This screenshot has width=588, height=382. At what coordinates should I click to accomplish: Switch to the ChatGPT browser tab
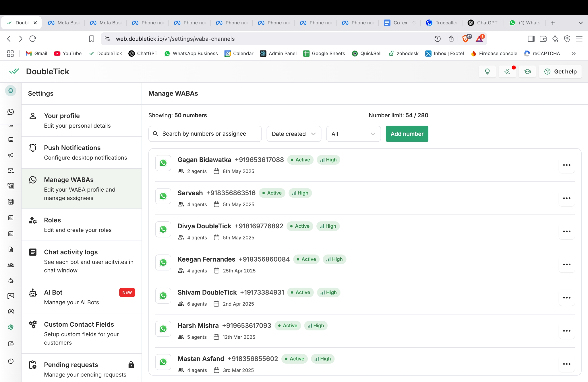483,23
